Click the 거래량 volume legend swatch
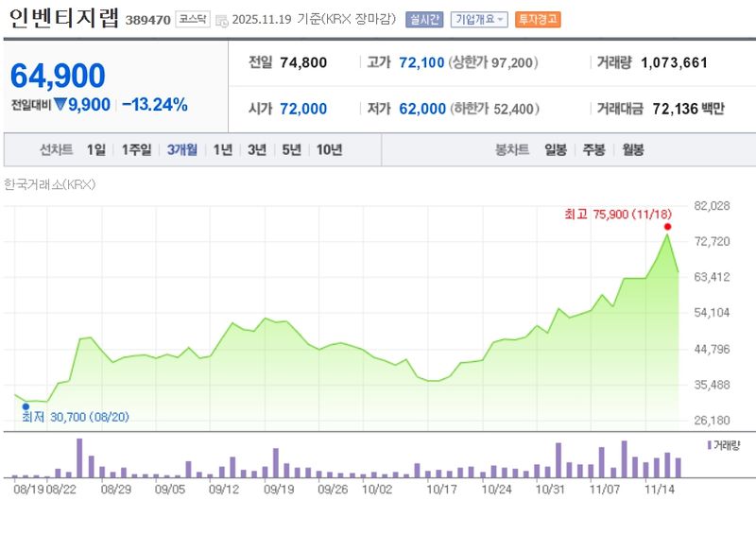Viewport: 756px width, 552px height. click(x=710, y=444)
